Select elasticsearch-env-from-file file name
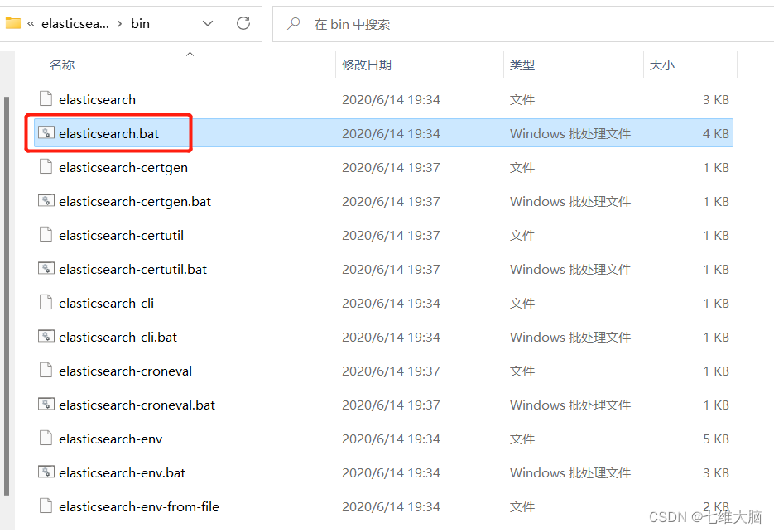The image size is (774, 532). tap(139, 507)
